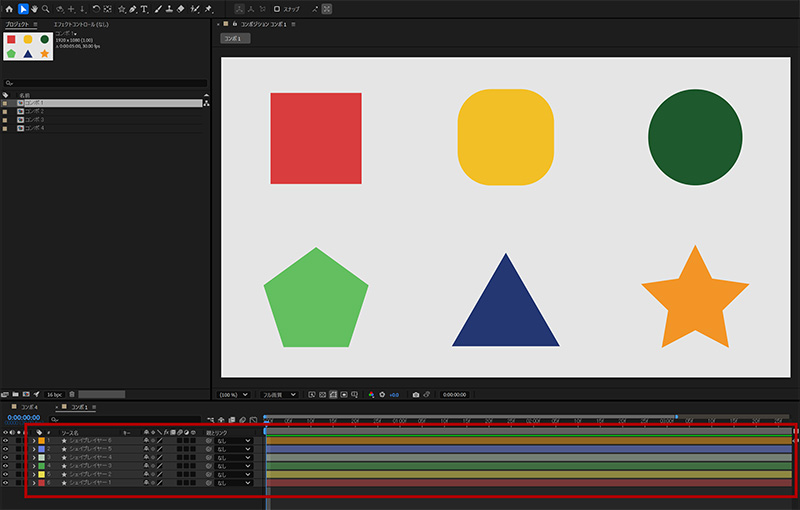
Task: Click the Home icon in the toolbar
Action: [x=8, y=9]
